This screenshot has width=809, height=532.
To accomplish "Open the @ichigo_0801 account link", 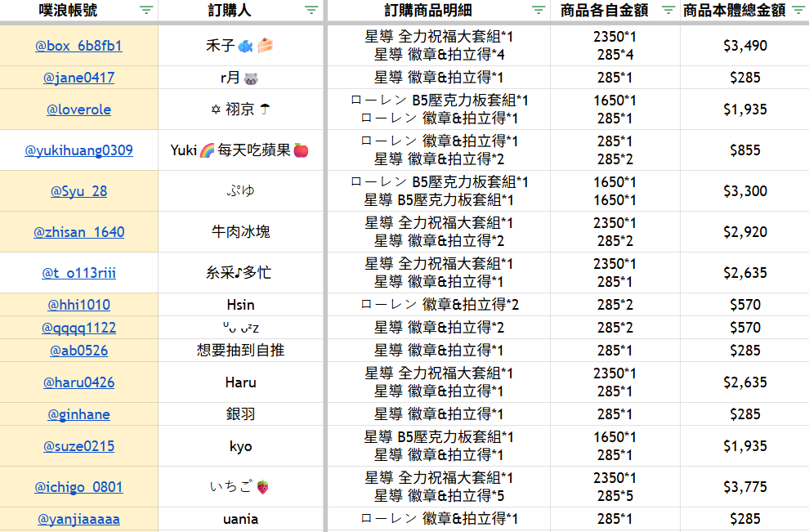I will (x=78, y=487).
